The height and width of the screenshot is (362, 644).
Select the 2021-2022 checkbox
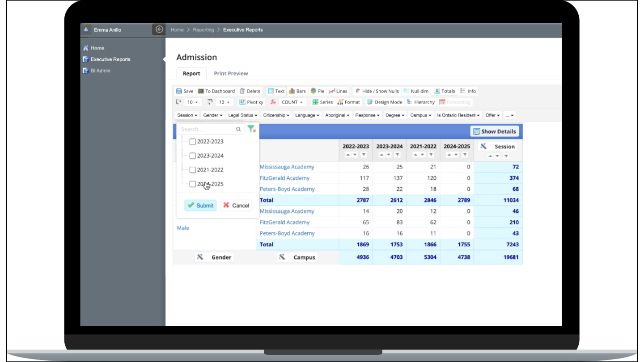[193, 169]
